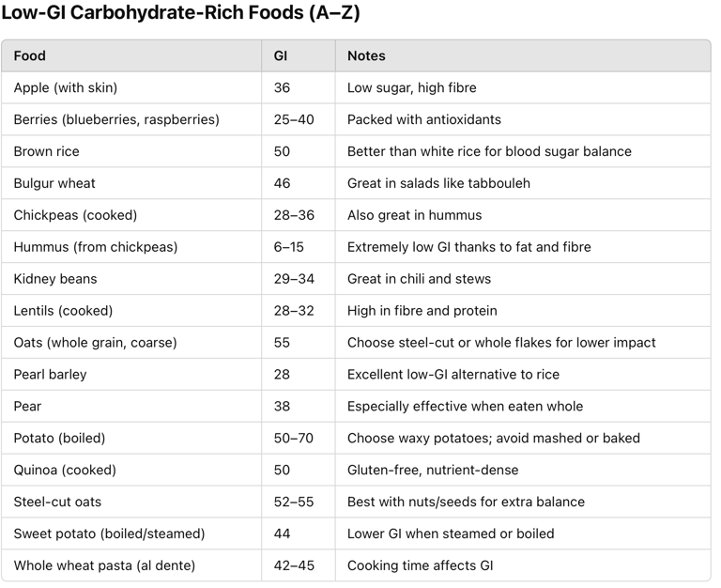Click the Pear note about eaten whole
This screenshot has height=588, width=721.
coord(465,407)
